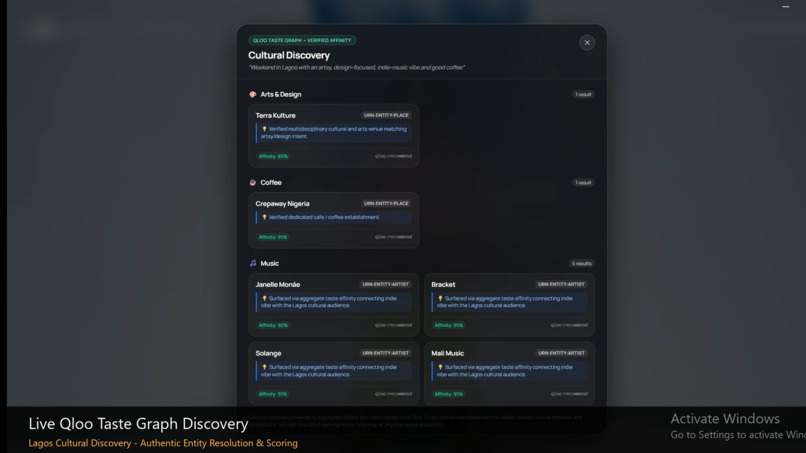This screenshot has height=453, width=806.
Task: Click the affinity badge on Bracket
Action: pyautogui.click(x=449, y=325)
